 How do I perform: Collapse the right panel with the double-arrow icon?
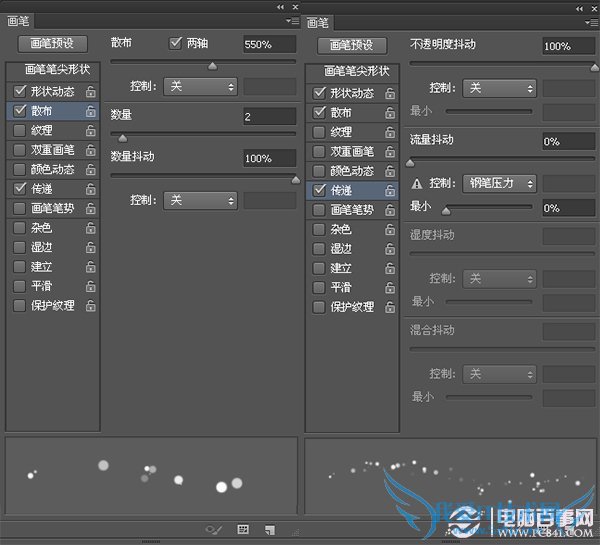(x=579, y=7)
